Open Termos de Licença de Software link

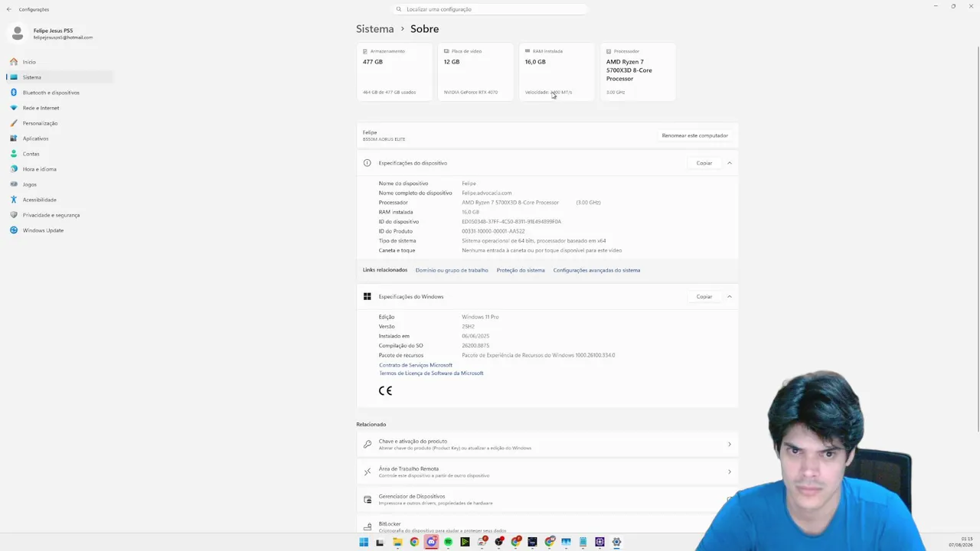pyautogui.click(x=431, y=373)
